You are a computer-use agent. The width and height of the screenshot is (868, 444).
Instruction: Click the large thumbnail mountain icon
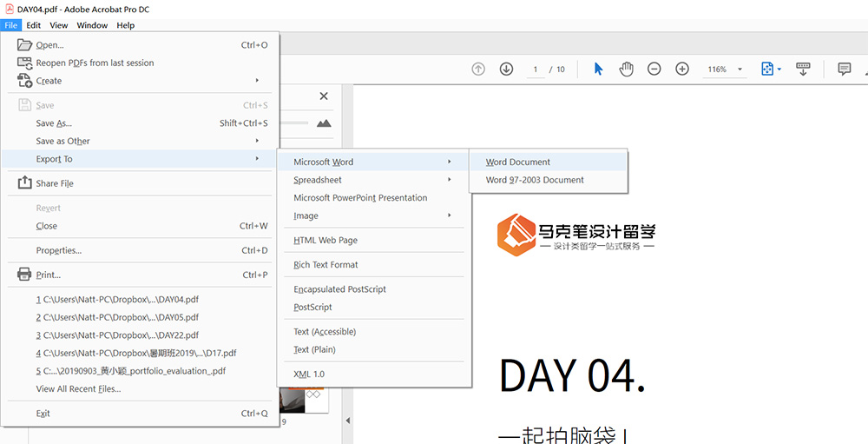[324, 123]
